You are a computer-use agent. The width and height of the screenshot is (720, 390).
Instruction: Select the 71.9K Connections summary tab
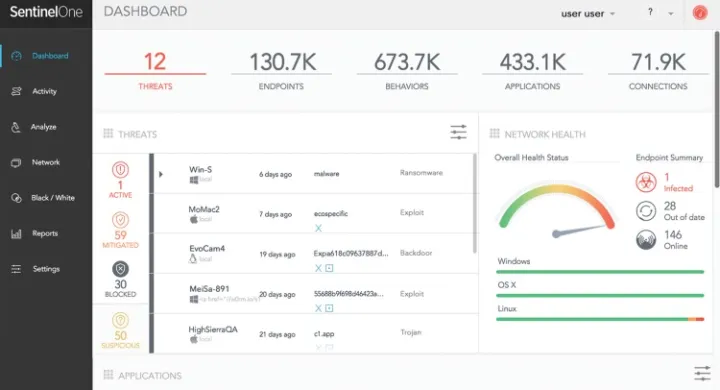pyautogui.click(x=658, y=71)
